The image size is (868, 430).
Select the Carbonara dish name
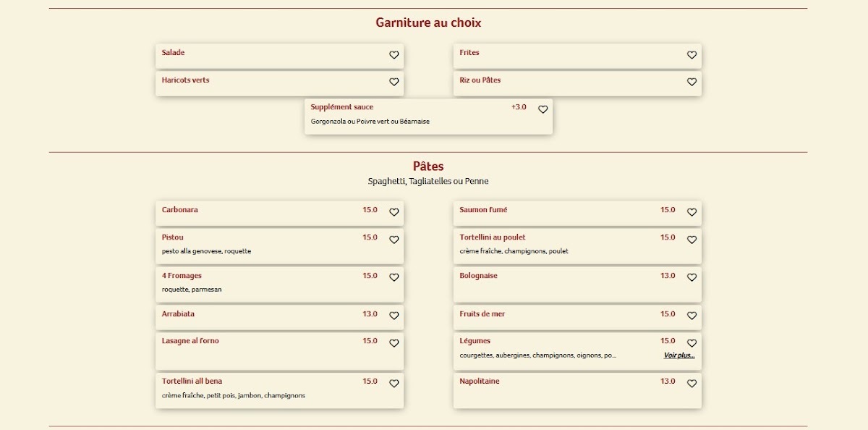(180, 210)
